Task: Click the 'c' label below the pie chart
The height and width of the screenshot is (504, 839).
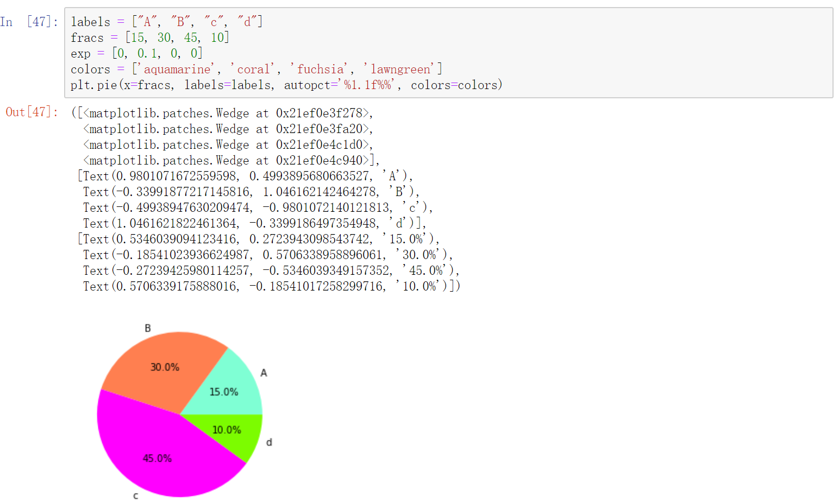Action: tap(135, 496)
